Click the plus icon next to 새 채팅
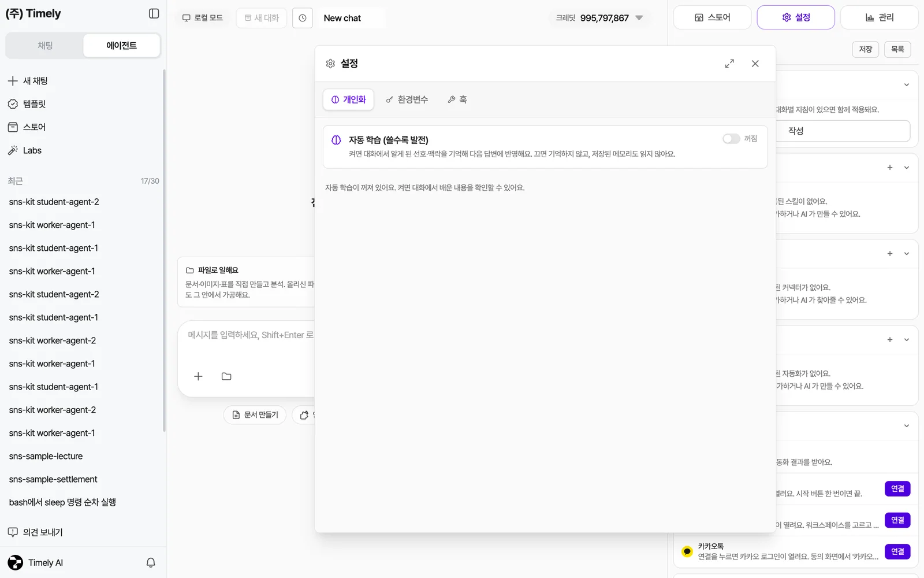Viewport: 924px width, 578px height. tap(13, 81)
